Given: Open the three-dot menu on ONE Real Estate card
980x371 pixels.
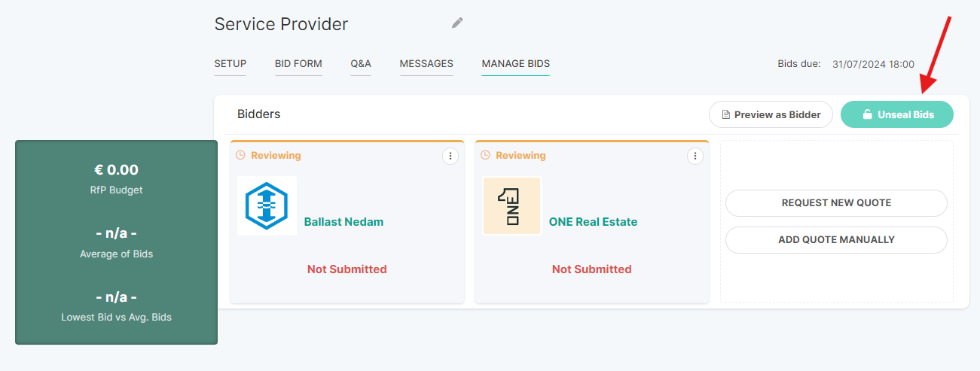Looking at the screenshot, I should (x=695, y=156).
